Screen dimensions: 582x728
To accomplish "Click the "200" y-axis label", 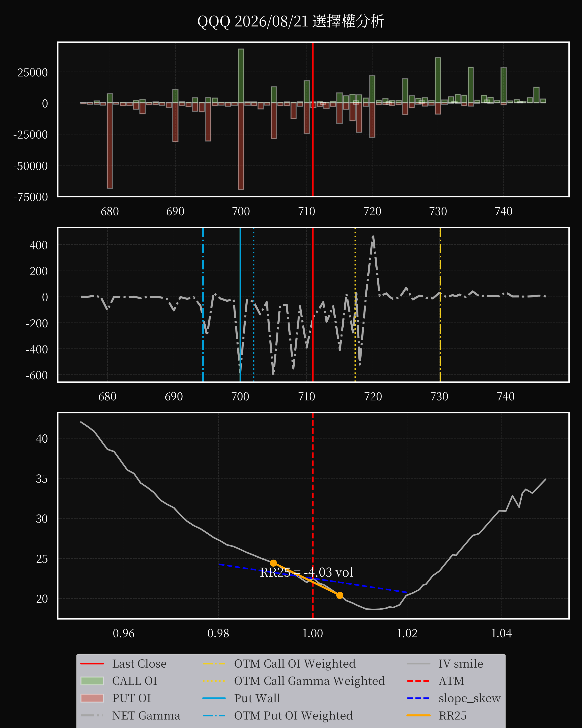I will click(x=39, y=271).
